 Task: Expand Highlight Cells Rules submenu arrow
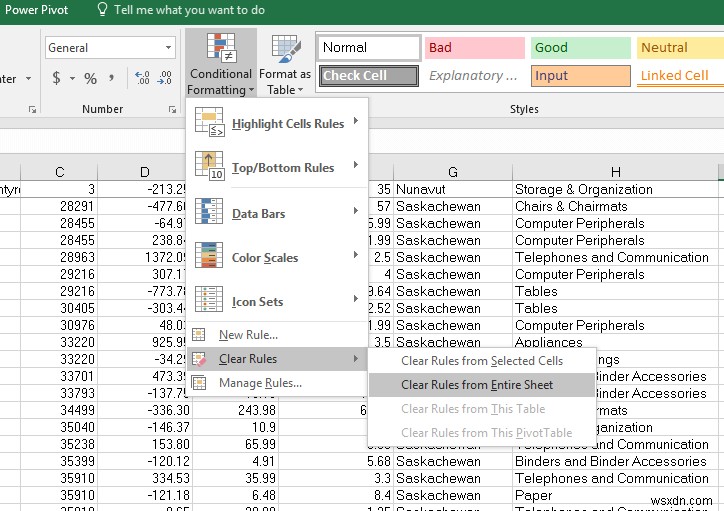pyautogui.click(x=356, y=121)
